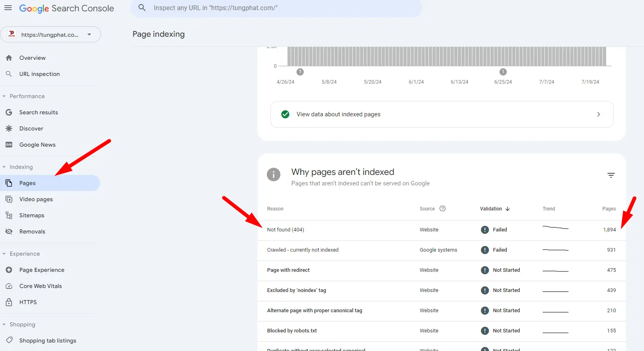This screenshot has height=351, width=644.
Task: Click the chevron arrow on indexed pages card
Action: (x=598, y=114)
